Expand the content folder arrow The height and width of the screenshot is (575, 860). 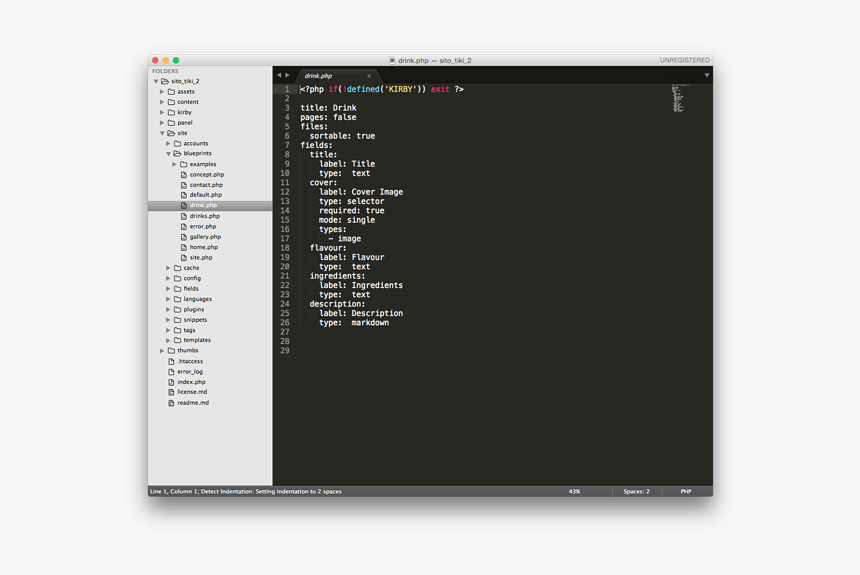pyautogui.click(x=162, y=102)
